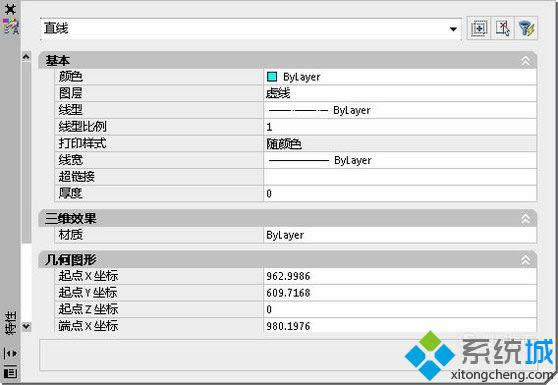Click the Select Objects icon
Screen dimensions: 558x385
point(502,28)
